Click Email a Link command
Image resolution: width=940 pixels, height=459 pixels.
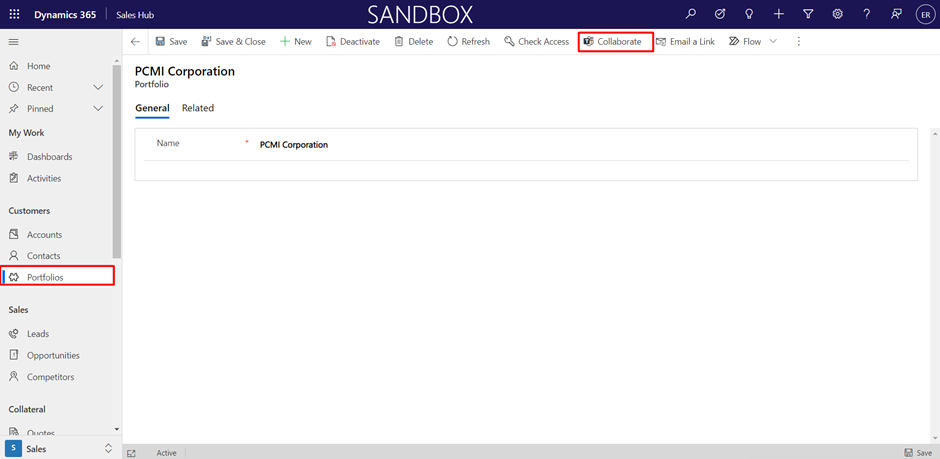685,42
